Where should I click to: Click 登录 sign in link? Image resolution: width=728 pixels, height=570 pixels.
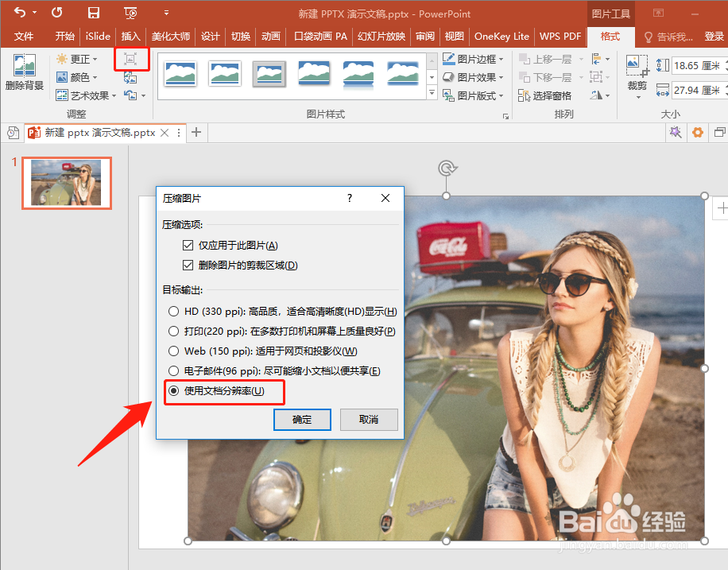pyautogui.click(x=714, y=37)
